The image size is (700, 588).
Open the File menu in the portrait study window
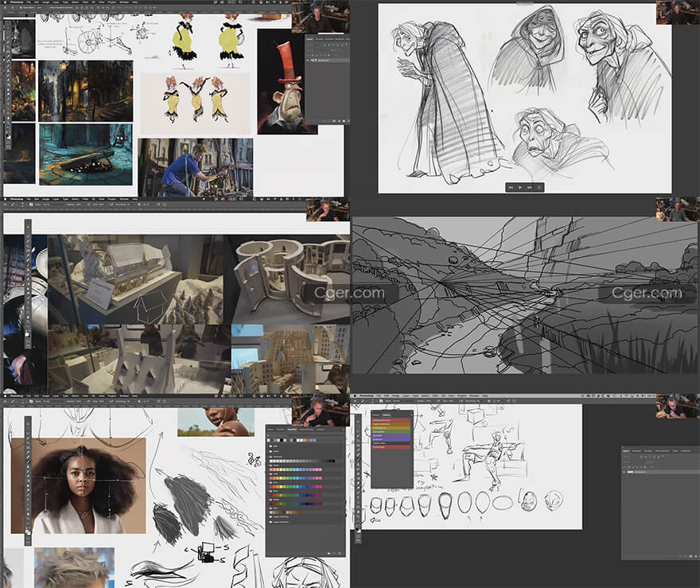[x=29, y=395]
